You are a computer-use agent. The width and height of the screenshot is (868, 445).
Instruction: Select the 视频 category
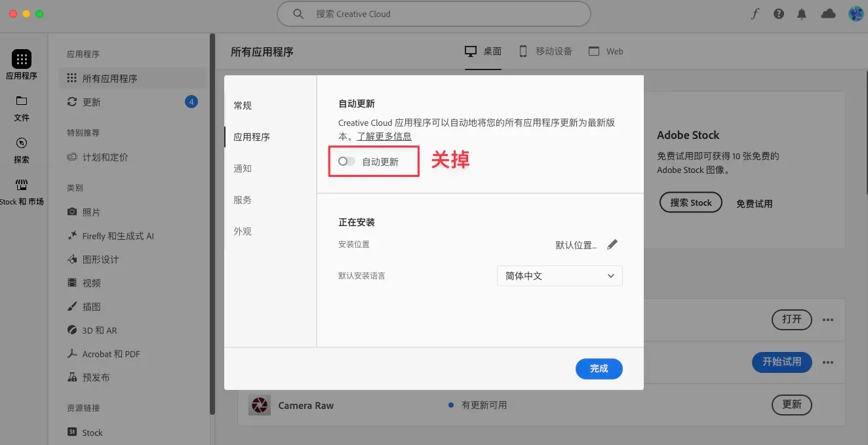click(x=133, y=282)
